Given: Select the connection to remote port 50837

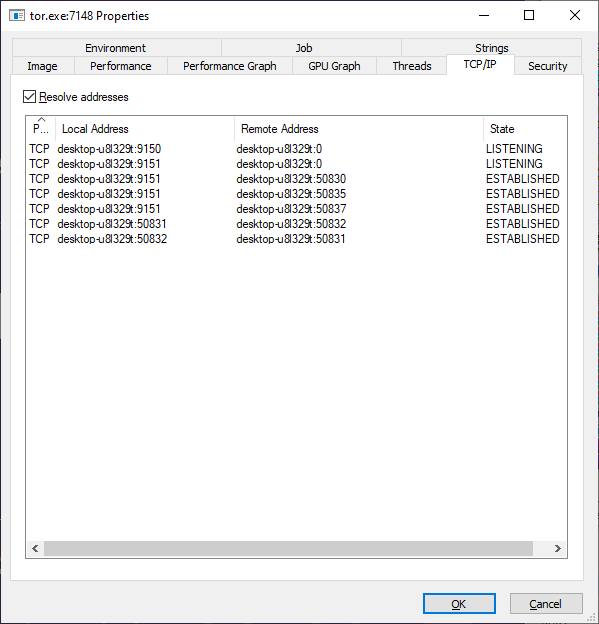Looking at the screenshot, I should coord(296,209).
